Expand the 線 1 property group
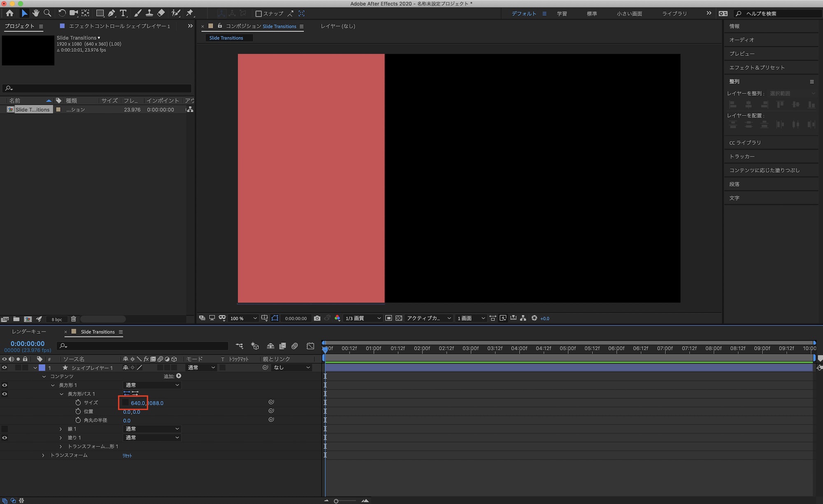This screenshot has width=823, height=504. [x=61, y=429]
